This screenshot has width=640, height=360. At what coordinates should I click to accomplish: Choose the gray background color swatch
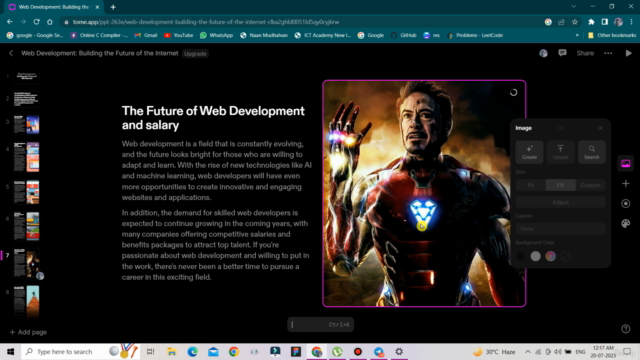point(536,256)
